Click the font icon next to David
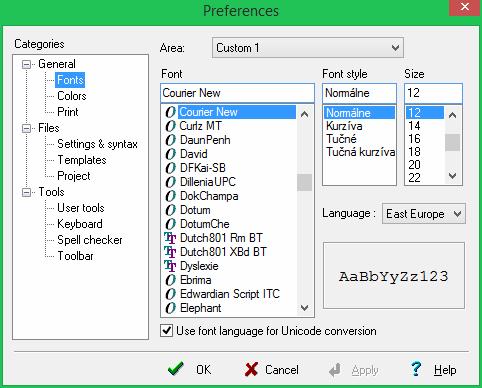The image size is (482, 388). pyautogui.click(x=170, y=154)
